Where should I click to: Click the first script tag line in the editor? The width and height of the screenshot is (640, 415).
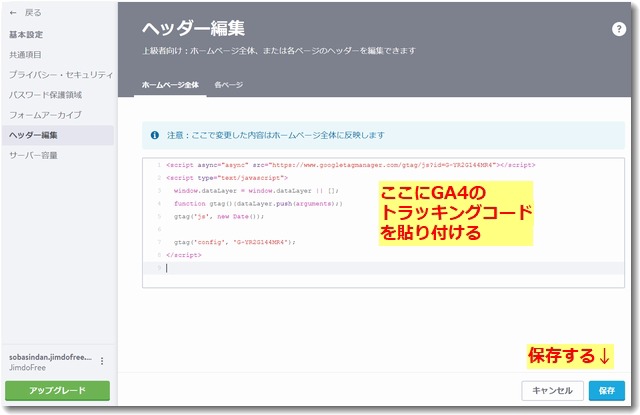(350, 164)
